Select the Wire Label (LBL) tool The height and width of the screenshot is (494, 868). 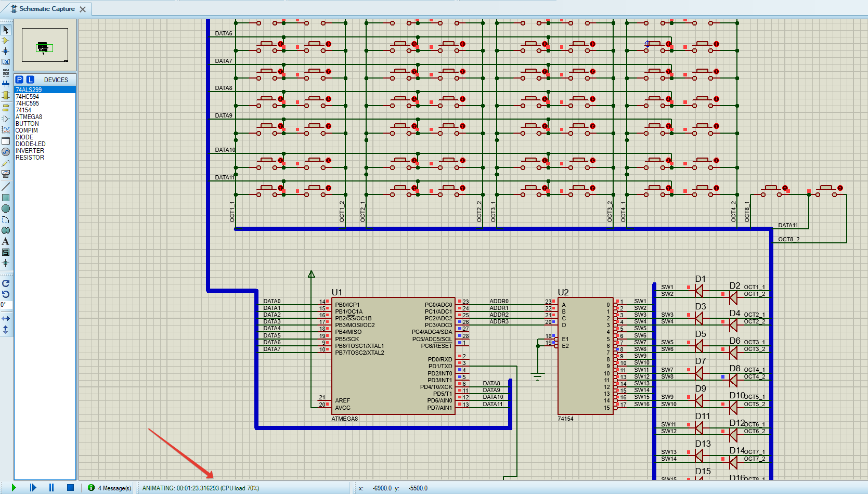(6, 62)
